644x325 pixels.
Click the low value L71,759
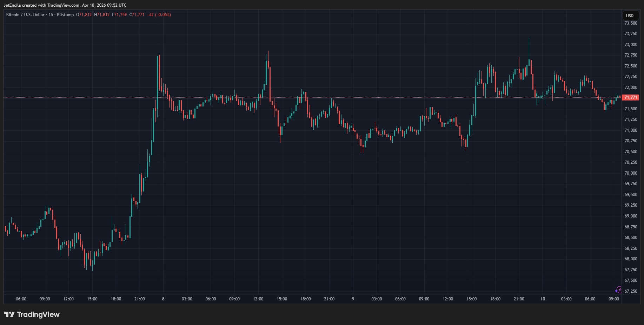click(119, 15)
